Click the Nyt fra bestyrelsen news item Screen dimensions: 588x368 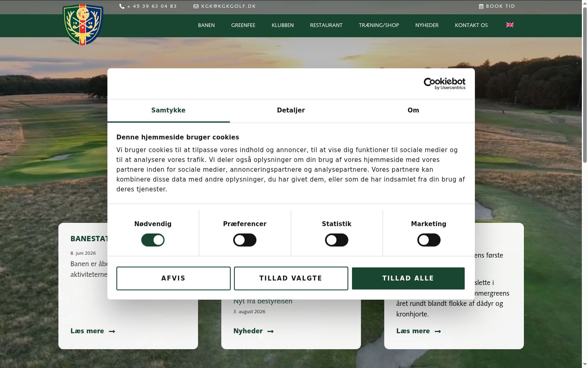pos(263,301)
